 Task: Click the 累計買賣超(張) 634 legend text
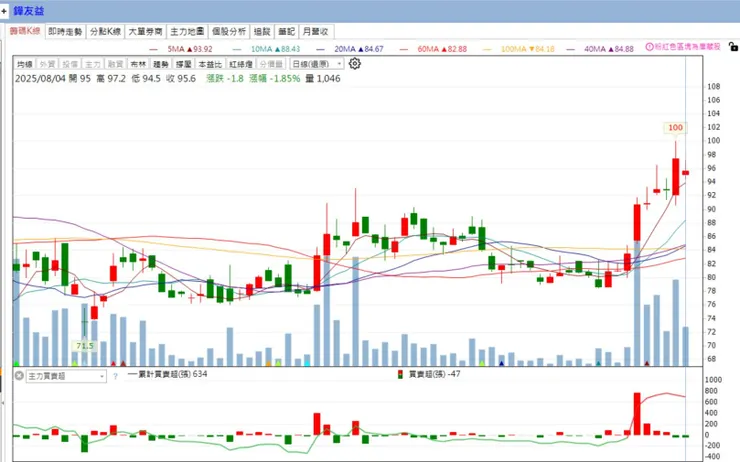click(x=172, y=374)
